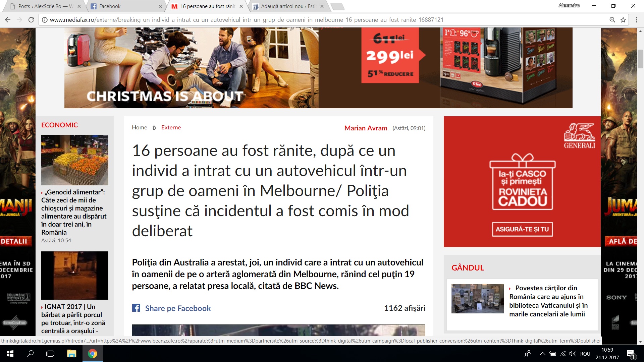This screenshot has height=362, width=644.
Task: Click the dark street IGNAT thumbnail
Action: [75, 276]
